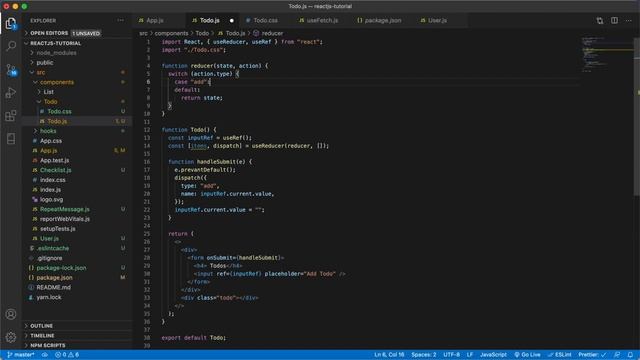Screen dimensions: 640x360
Task: Open Todo.css in the file tree
Action: (x=59, y=111)
